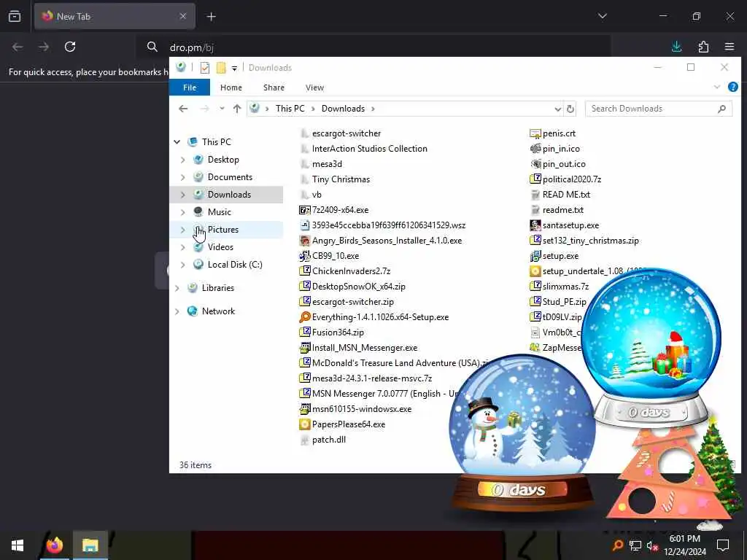
Task: Select the 7z2409-x64.exe file
Action: click(340, 210)
